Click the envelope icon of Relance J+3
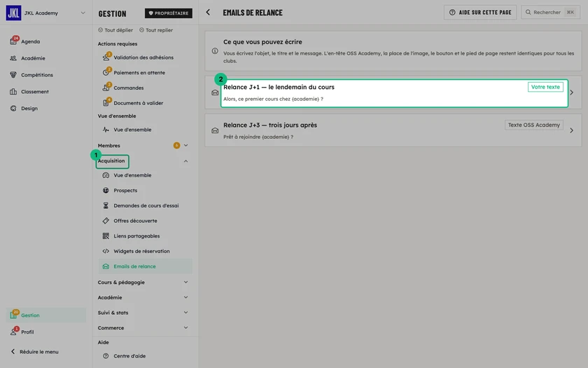This screenshot has width=588, height=368. [x=215, y=130]
